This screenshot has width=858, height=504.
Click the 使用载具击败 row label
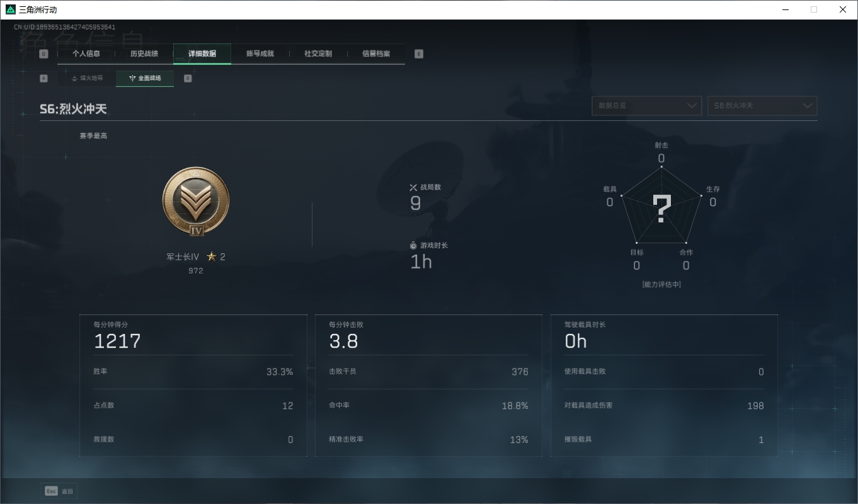(x=585, y=371)
